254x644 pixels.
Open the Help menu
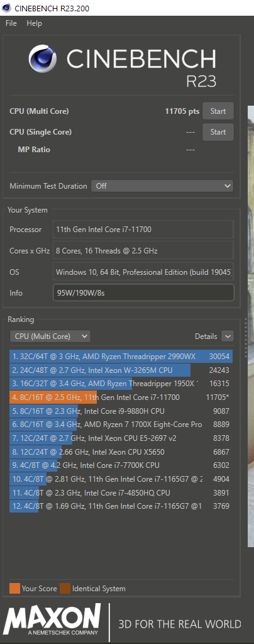(x=35, y=23)
